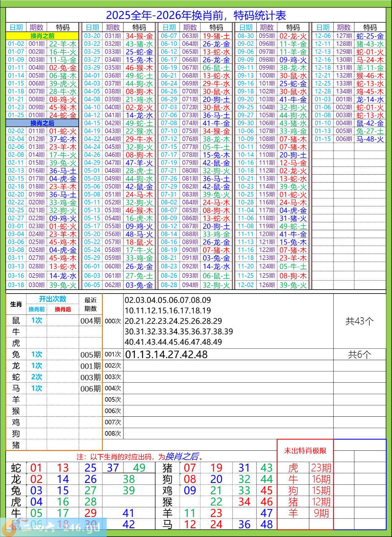392x537 pixels.
Task: Click the 126期 period cell
Action: [267, 285]
